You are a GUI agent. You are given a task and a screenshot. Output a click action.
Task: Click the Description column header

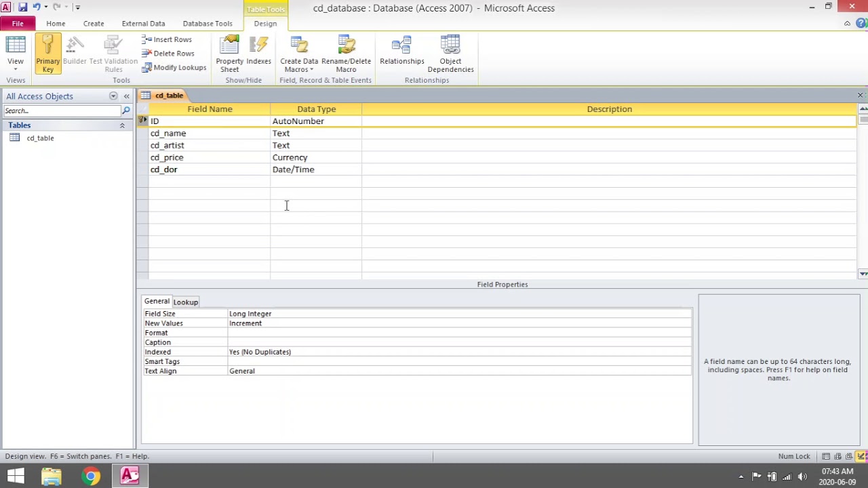tap(609, 109)
